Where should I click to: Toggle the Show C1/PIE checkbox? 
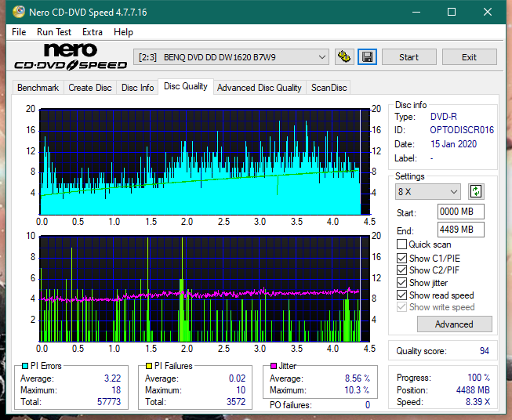tap(402, 258)
